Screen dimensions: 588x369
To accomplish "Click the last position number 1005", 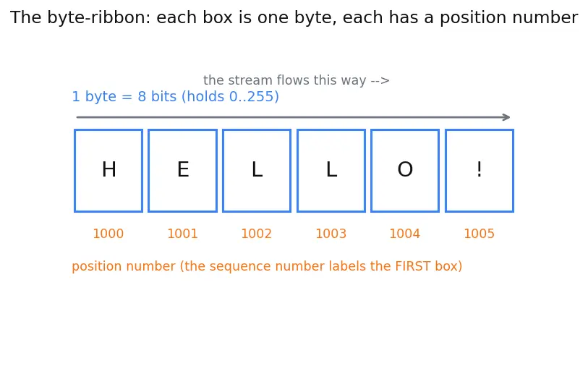I will (480, 234).
